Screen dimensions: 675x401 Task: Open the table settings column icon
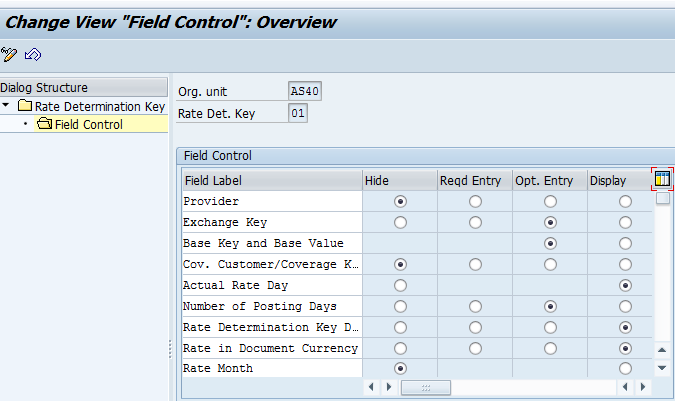(662, 179)
